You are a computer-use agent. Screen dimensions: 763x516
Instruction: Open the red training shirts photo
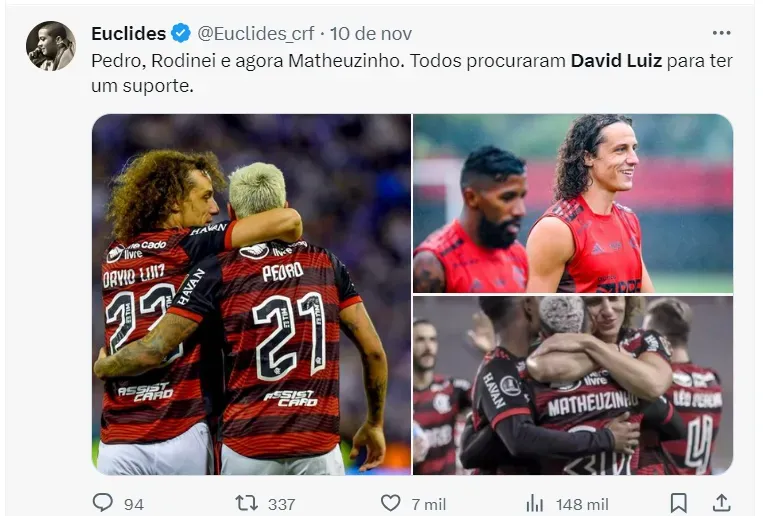[573, 203]
